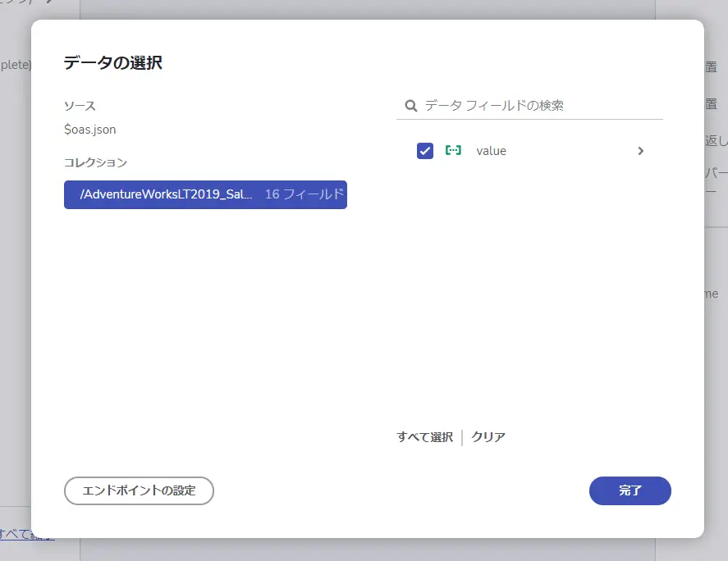The height and width of the screenshot is (561, 728).
Task: Click the partially hidden 返し text at right edge
Action: 716,140
